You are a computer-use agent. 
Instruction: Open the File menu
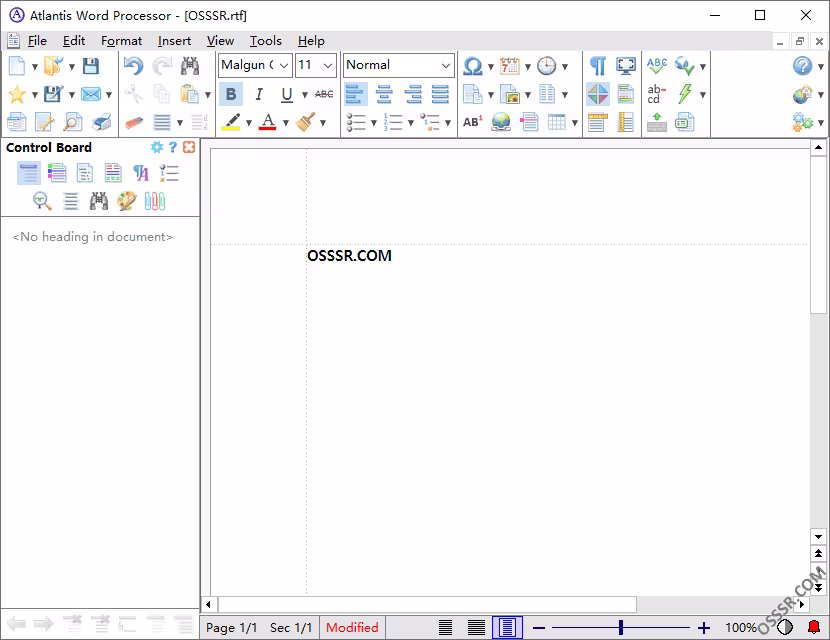(x=37, y=41)
